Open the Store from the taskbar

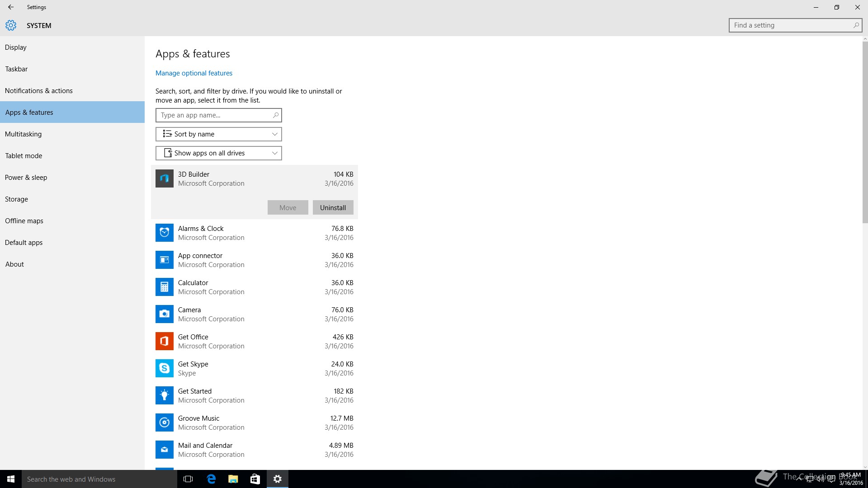(x=255, y=479)
